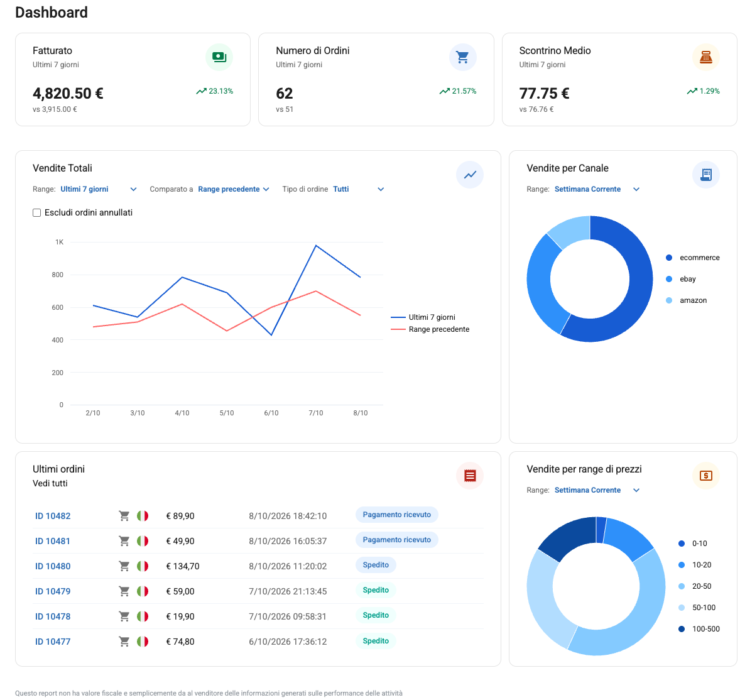740x700 pixels.
Task: Open the Vedi tutti orders link
Action: (50, 483)
